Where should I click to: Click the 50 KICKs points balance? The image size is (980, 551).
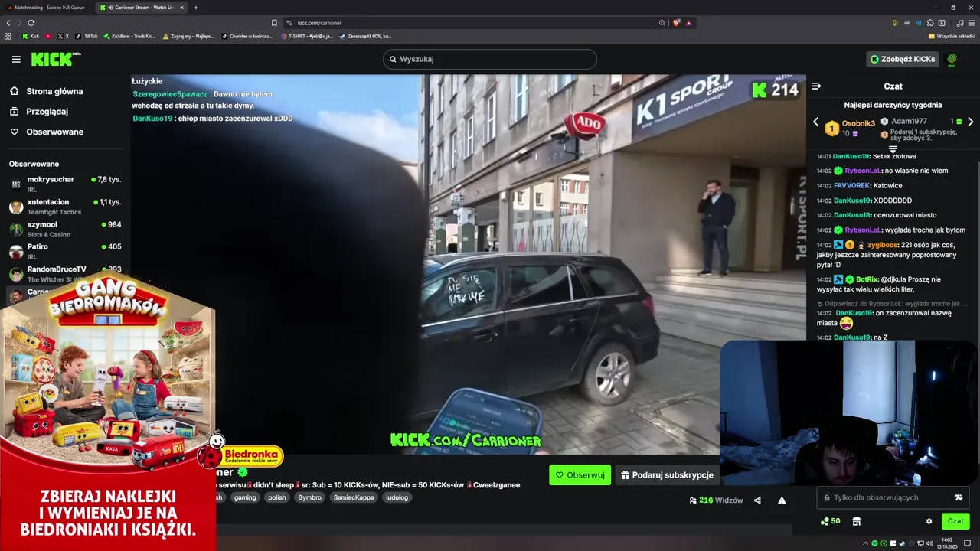[831, 521]
